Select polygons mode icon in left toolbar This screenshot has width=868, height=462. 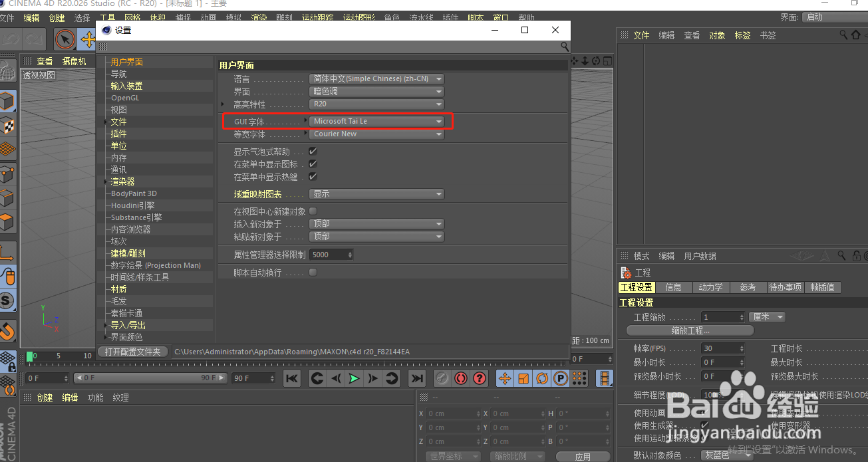(7, 222)
